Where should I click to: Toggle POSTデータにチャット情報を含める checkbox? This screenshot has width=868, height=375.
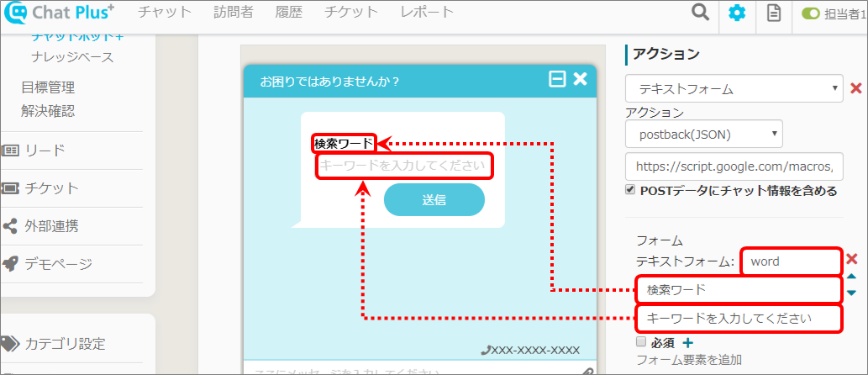click(630, 190)
